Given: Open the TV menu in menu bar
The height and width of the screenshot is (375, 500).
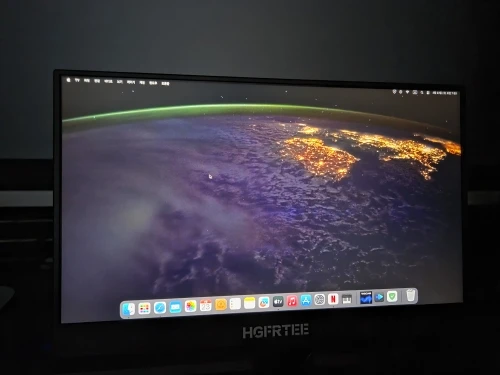Looking at the screenshot, I should coord(77,80).
